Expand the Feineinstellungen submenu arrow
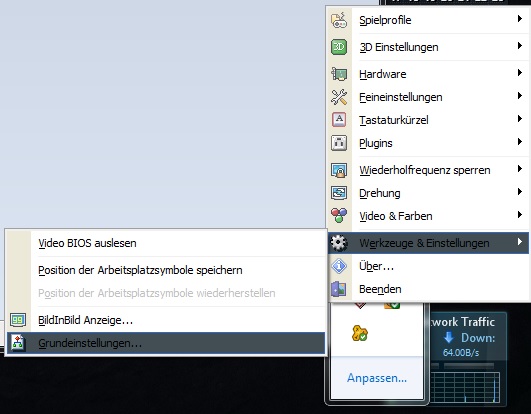This screenshot has height=414, width=531. click(x=519, y=95)
